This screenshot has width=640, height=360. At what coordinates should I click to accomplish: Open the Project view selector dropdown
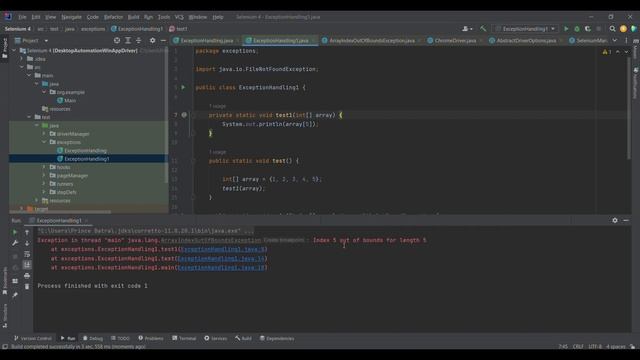[x=31, y=40]
